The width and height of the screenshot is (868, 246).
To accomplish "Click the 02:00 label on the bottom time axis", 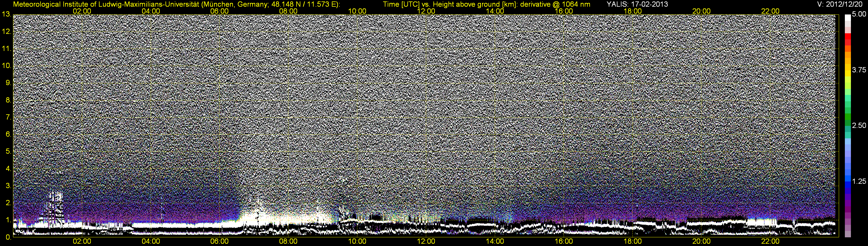I will point(82,241).
